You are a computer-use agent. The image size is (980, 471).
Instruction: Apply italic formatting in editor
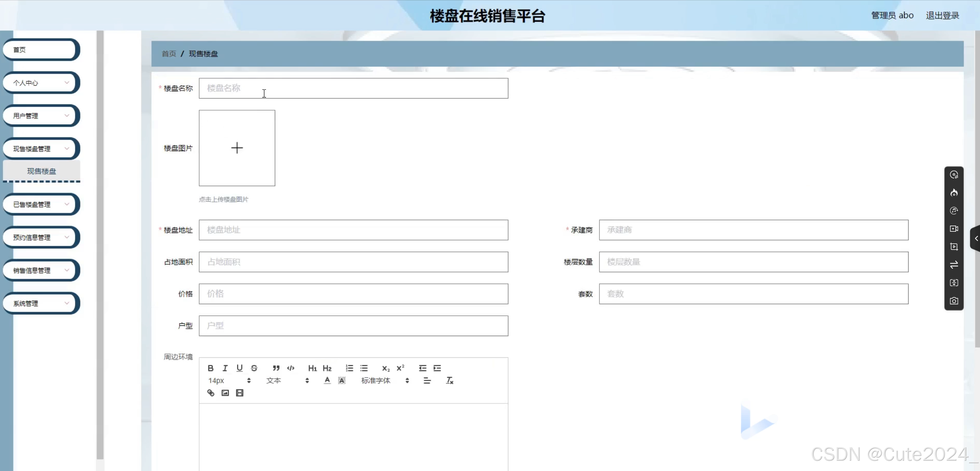(x=225, y=368)
